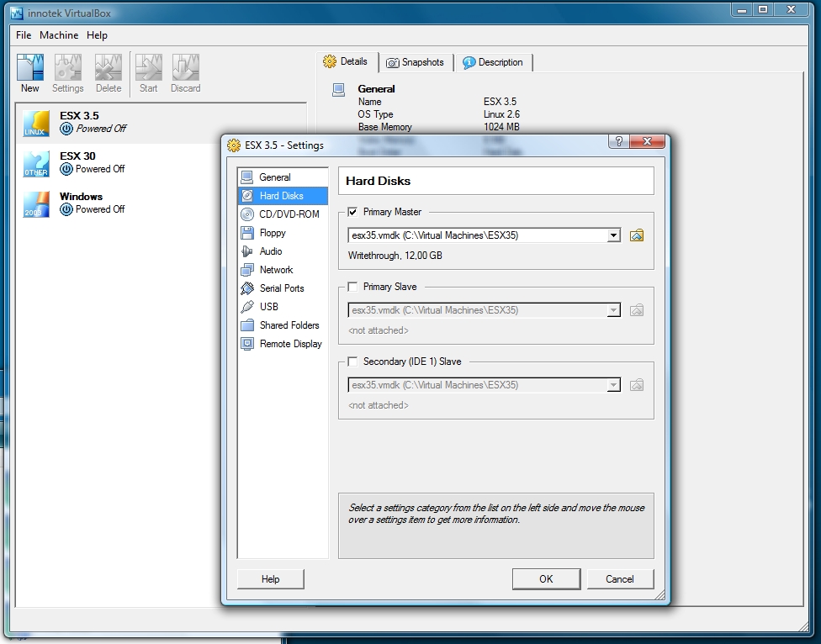821x644 pixels.
Task: Click the Hard Disks heading in the dialog
Action: [378, 181]
